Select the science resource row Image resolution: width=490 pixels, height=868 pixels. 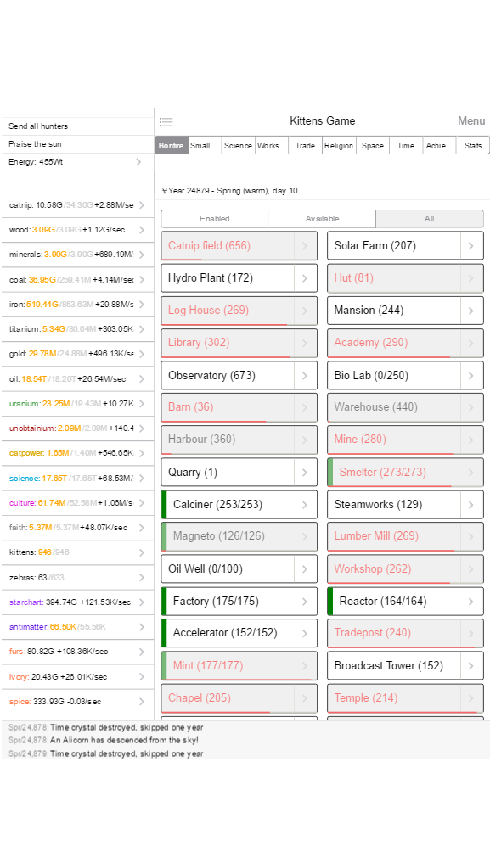point(77,478)
